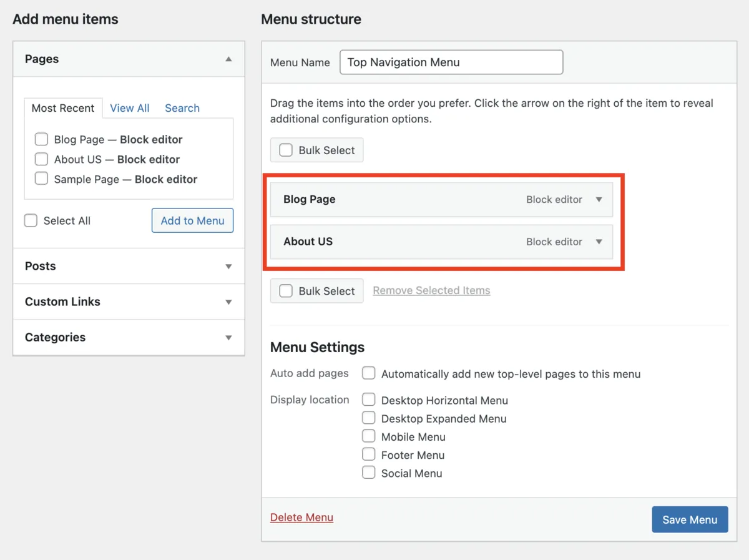The image size is (749, 560).
Task: Check the Social Menu location
Action: [369, 473]
